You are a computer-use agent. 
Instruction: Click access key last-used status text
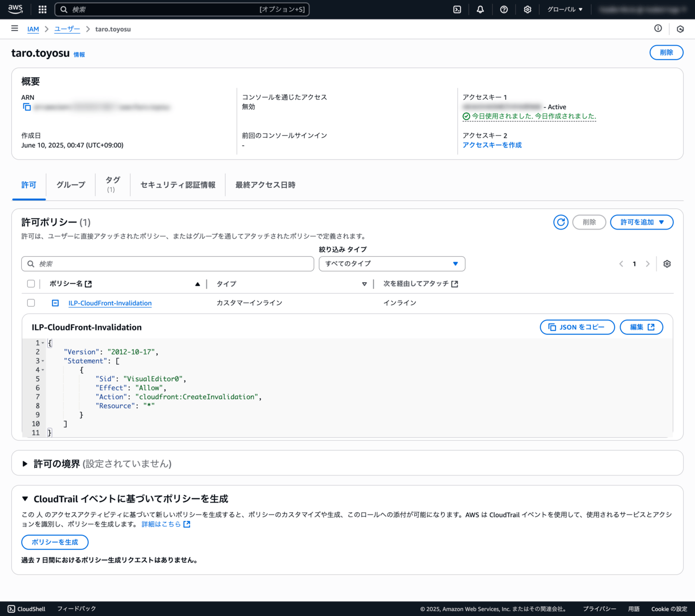(534, 116)
